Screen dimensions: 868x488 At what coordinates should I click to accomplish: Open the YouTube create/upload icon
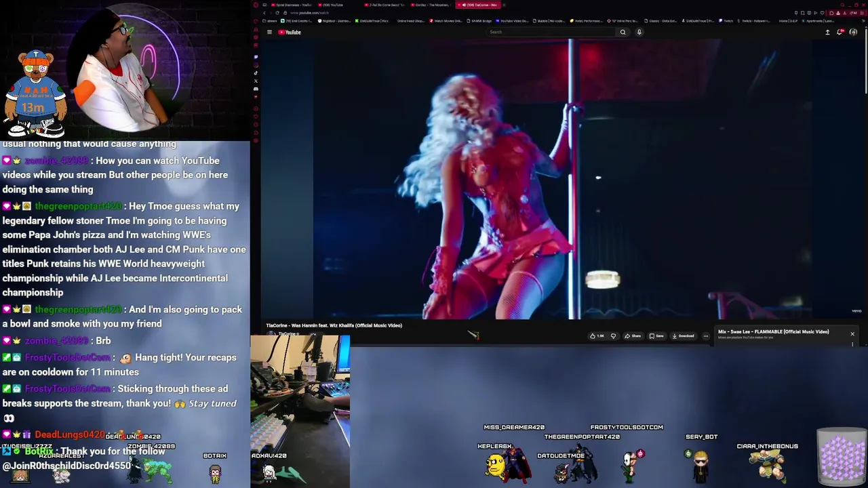click(x=827, y=32)
